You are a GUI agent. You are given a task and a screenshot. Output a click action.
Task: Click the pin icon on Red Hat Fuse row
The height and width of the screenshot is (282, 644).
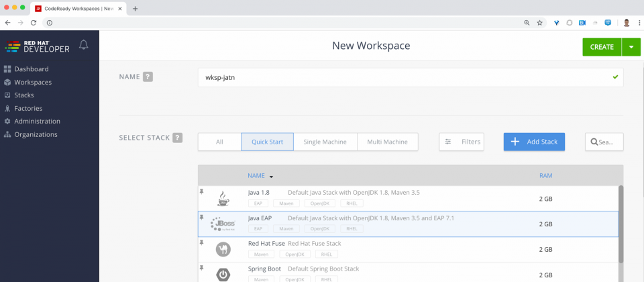[201, 242]
